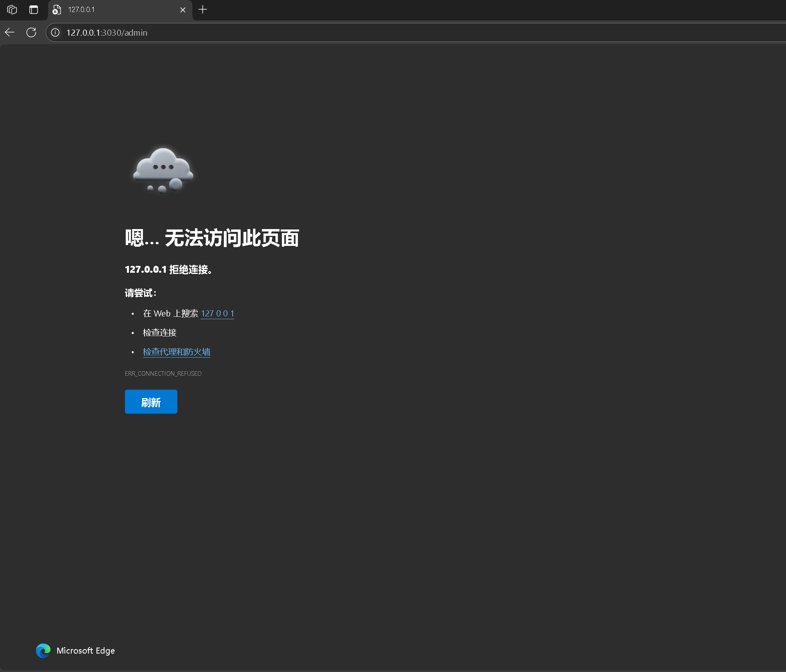Click the 请尝试 suggestions label
This screenshot has width=786, height=672.
(140, 293)
